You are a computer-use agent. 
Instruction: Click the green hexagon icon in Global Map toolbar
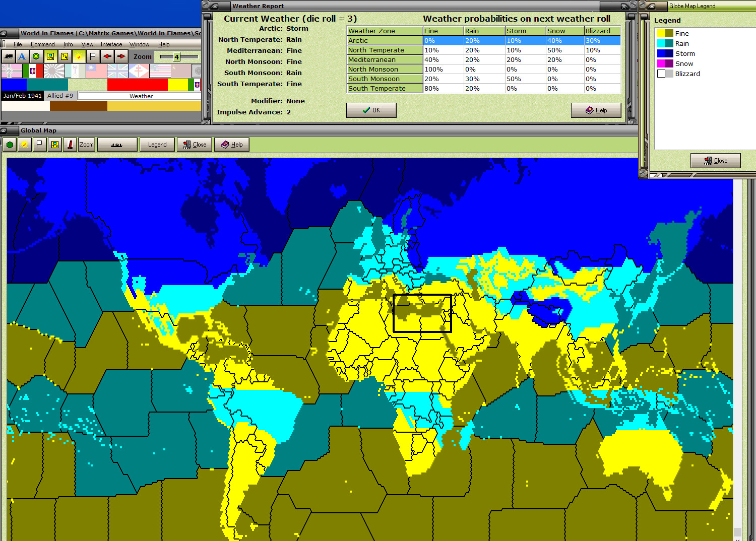[10, 145]
